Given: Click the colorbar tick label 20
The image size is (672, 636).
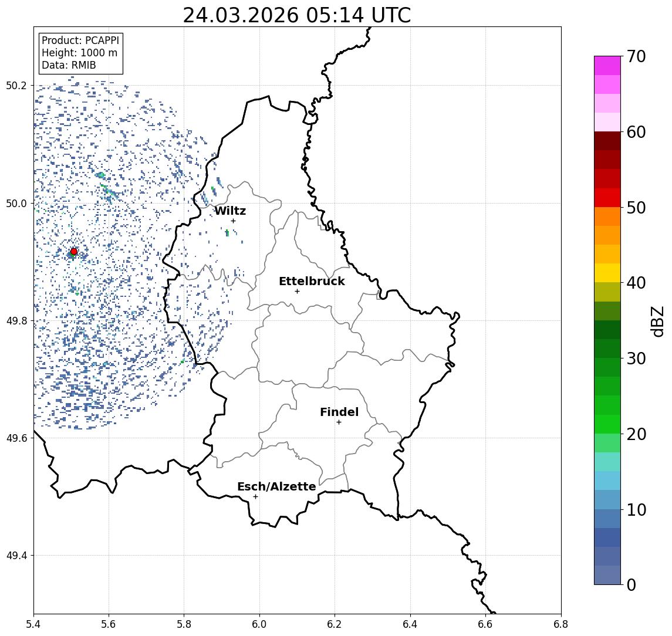Looking at the screenshot, I should point(636,434).
